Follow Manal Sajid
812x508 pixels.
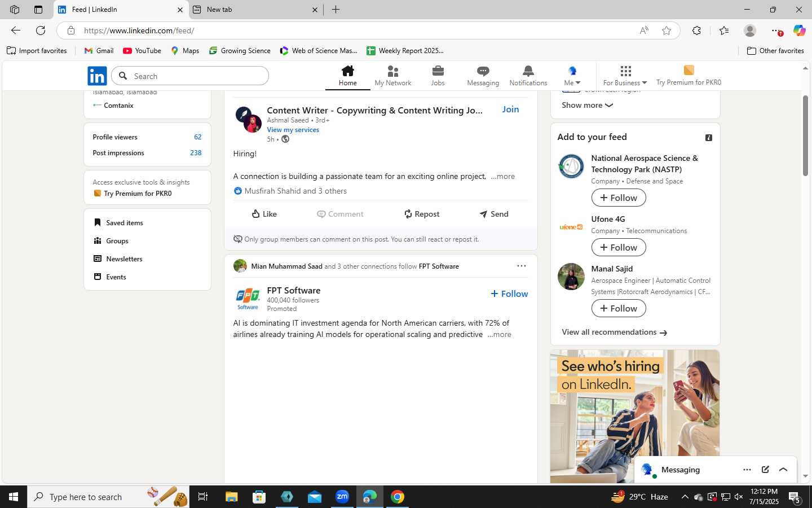coord(619,308)
